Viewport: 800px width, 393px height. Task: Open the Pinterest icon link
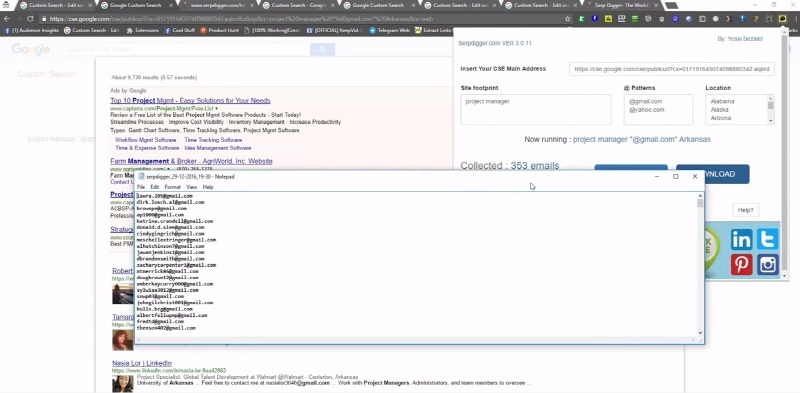point(741,265)
